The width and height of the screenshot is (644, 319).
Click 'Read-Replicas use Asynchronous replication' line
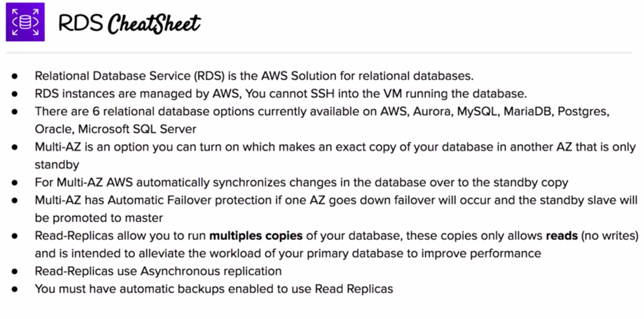(158, 271)
